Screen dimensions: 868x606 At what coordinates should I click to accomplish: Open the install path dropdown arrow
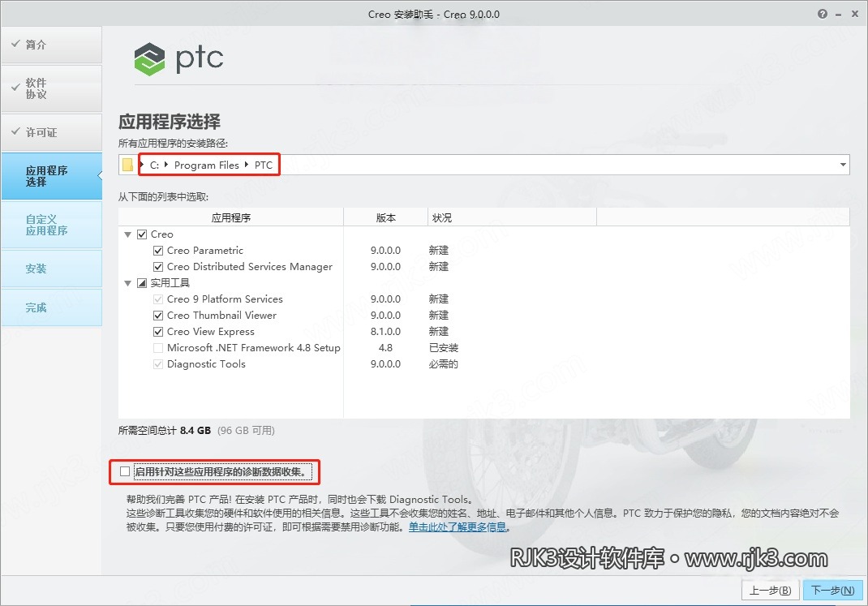click(x=843, y=165)
